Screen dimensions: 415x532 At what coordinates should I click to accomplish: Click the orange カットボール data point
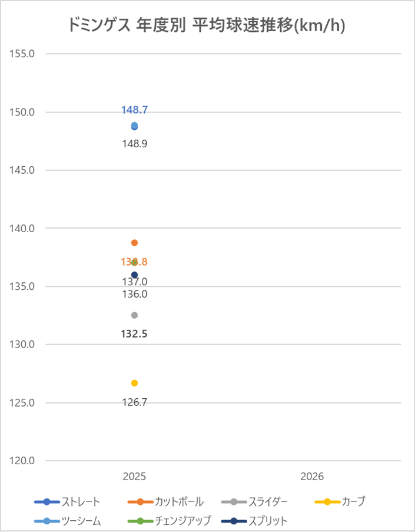click(134, 243)
